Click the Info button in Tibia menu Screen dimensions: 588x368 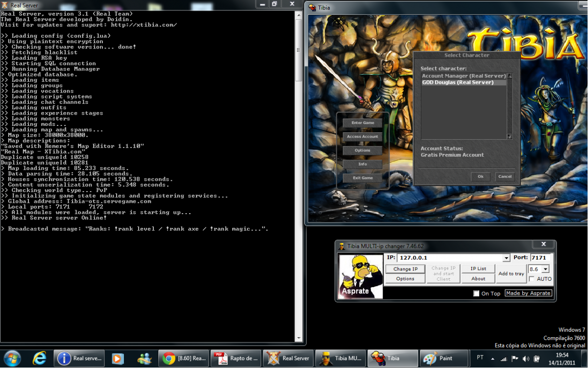click(363, 164)
